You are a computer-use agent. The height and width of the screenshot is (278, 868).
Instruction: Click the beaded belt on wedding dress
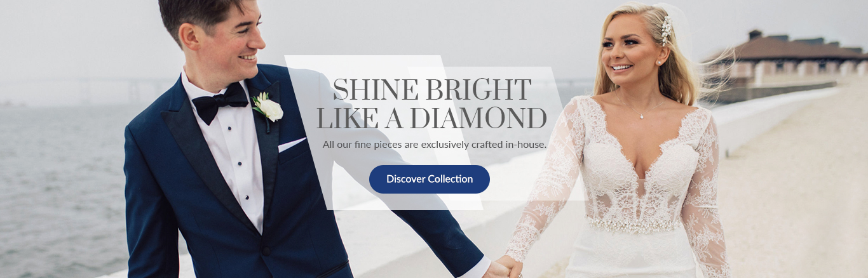coord(633,225)
